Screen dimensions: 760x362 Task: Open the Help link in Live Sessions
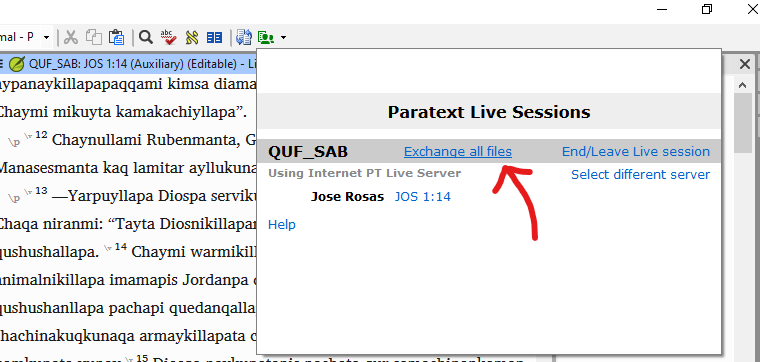click(x=282, y=225)
